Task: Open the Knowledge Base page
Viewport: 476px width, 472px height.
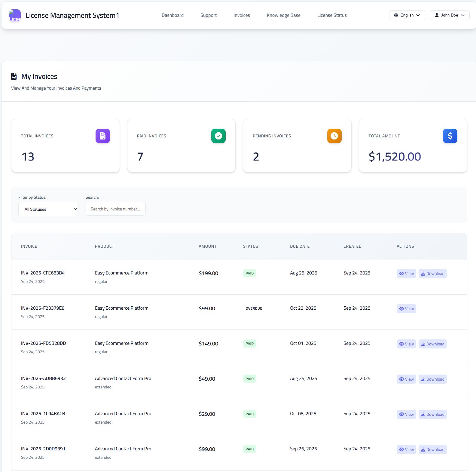Action: tap(284, 15)
